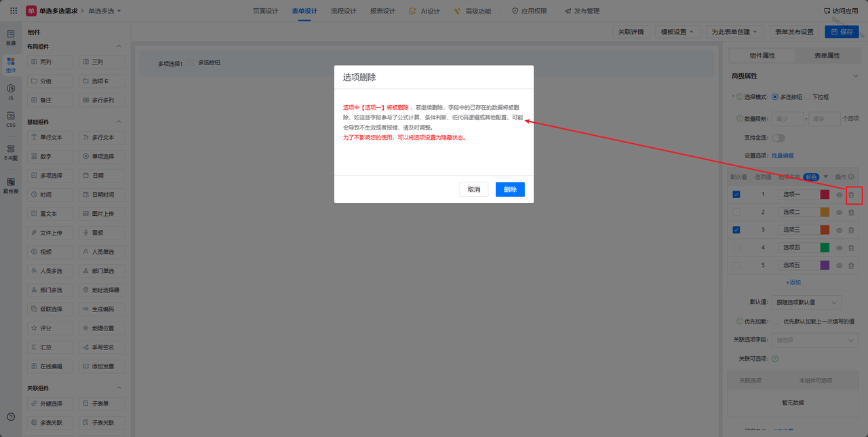
Task: Collapse the 高级属性 section
Action: point(856,76)
